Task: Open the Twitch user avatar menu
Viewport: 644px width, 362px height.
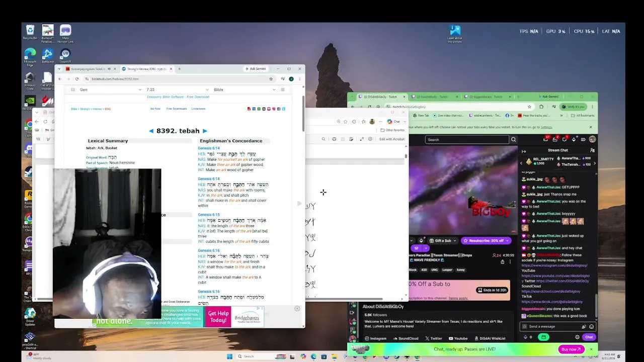Action: [592, 139]
